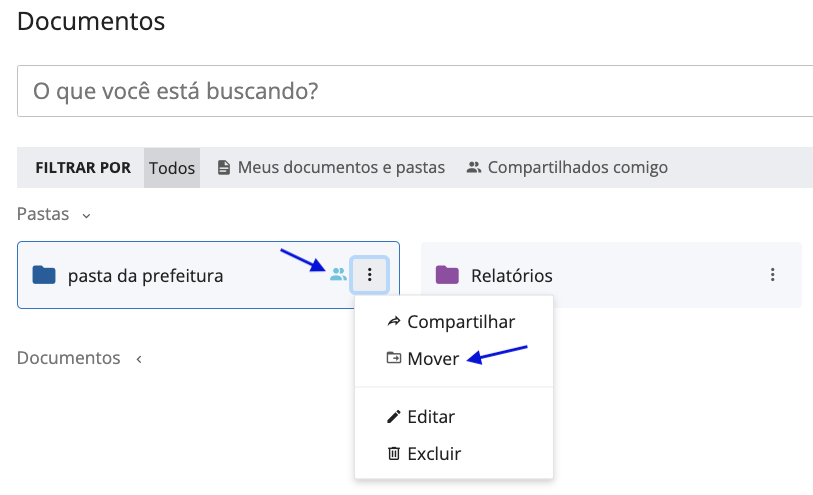Click the purple Relatórios folder icon

[x=447, y=275]
